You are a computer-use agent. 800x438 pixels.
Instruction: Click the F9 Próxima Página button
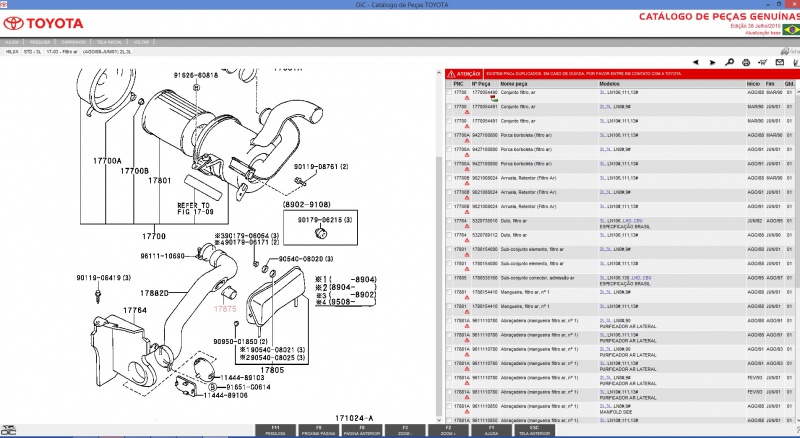tap(318, 430)
